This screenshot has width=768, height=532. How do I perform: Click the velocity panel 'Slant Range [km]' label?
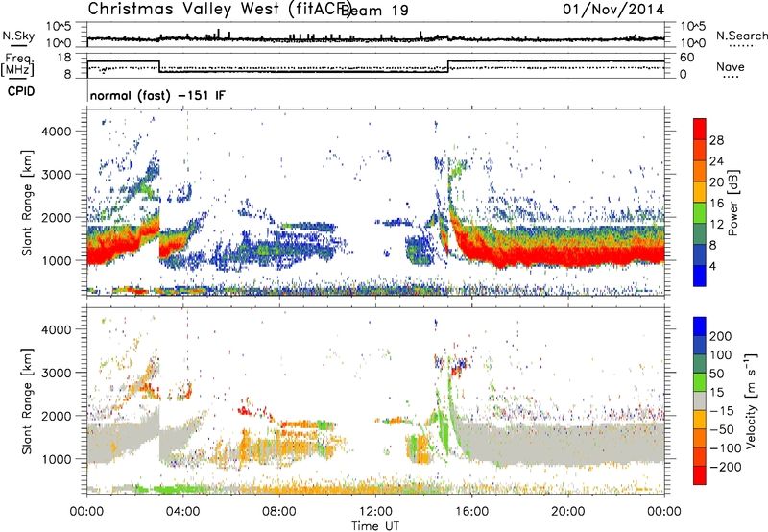pyautogui.click(x=27, y=400)
